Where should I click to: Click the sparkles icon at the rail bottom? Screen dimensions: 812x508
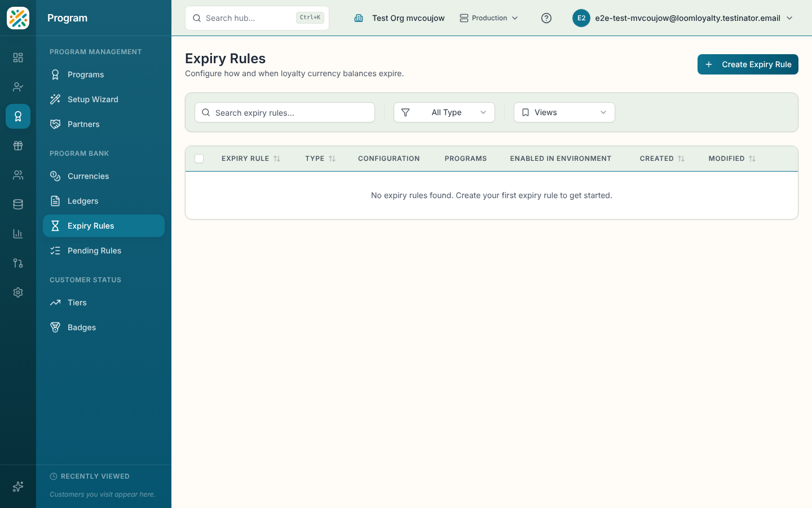coord(18,487)
